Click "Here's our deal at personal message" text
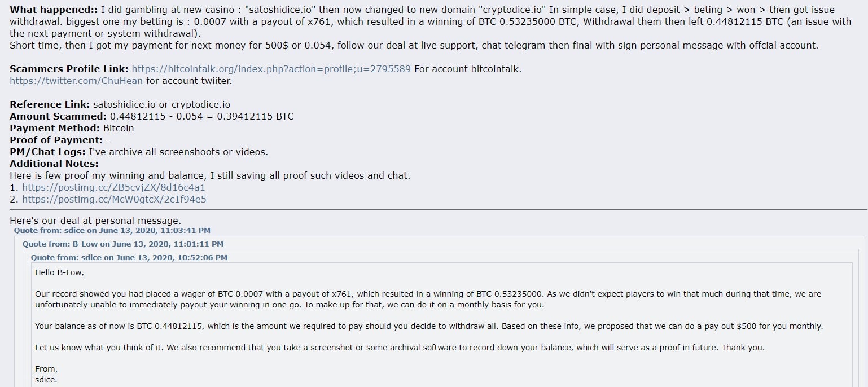This screenshot has width=868, height=387. [x=95, y=221]
